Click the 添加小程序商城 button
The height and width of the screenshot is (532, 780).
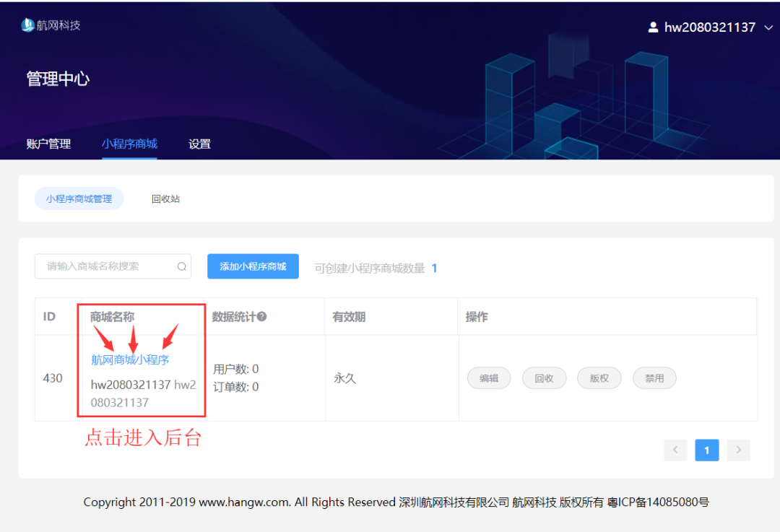pos(253,266)
